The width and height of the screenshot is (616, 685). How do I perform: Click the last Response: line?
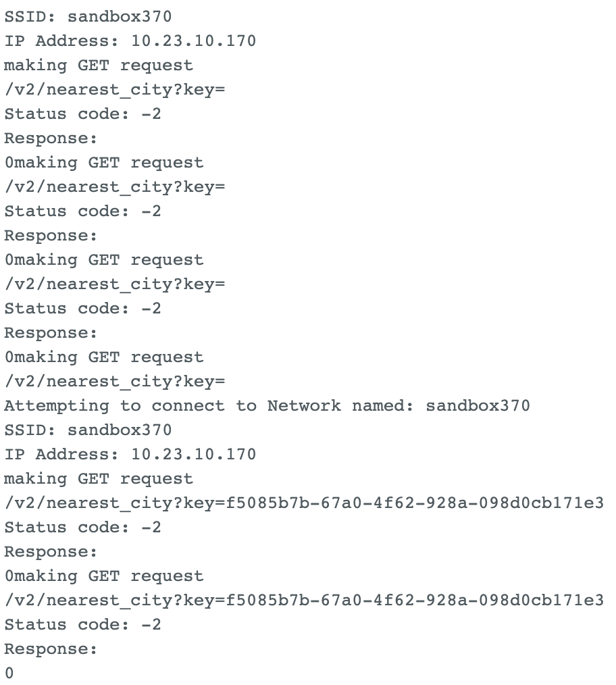pos(51,649)
